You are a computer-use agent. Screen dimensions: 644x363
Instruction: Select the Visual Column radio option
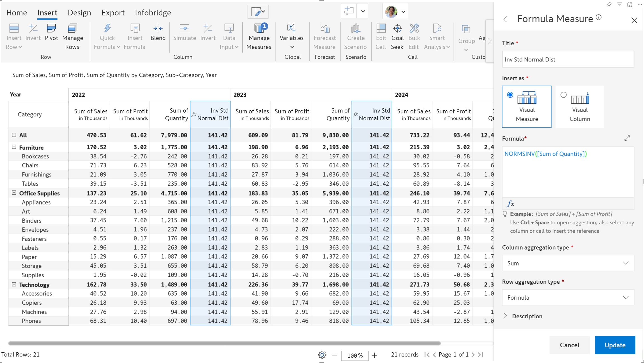click(563, 95)
